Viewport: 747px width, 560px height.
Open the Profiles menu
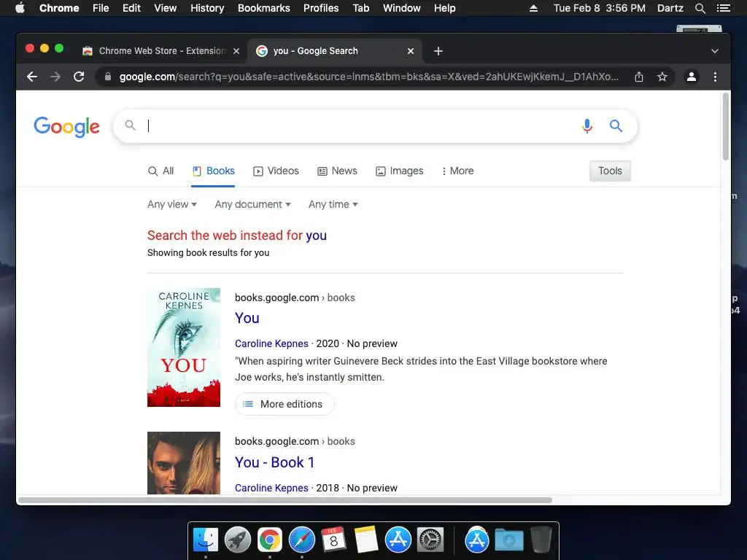321,8
